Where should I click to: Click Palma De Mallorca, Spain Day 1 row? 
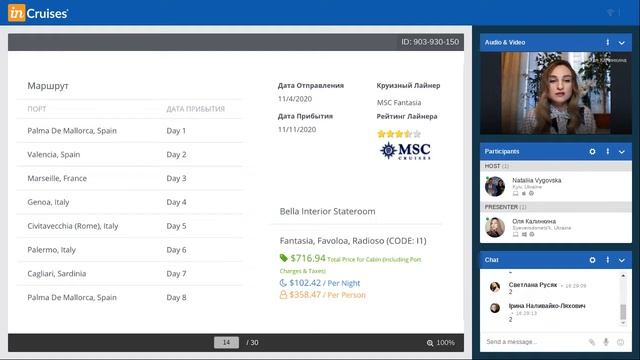tap(130, 131)
